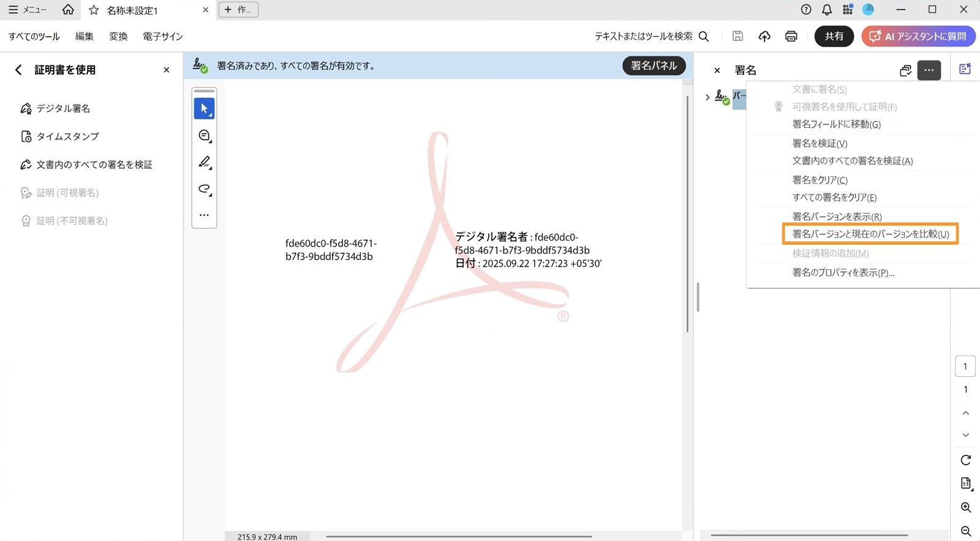This screenshot has height=541, width=980.
Task: Click the print icon
Action: 791,36
